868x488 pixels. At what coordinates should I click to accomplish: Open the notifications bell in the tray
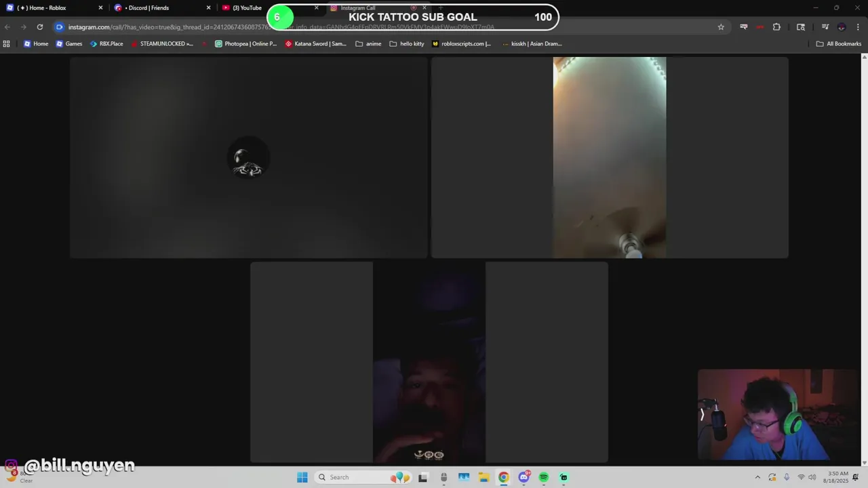(x=856, y=477)
